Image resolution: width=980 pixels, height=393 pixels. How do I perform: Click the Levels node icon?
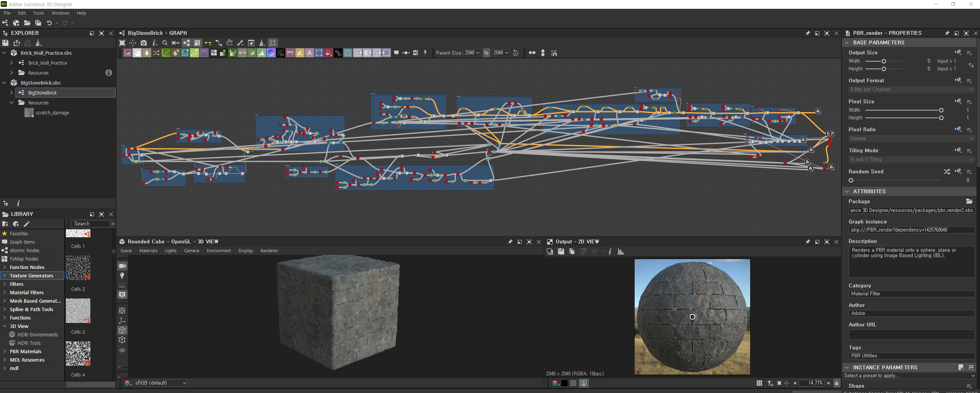262,53
